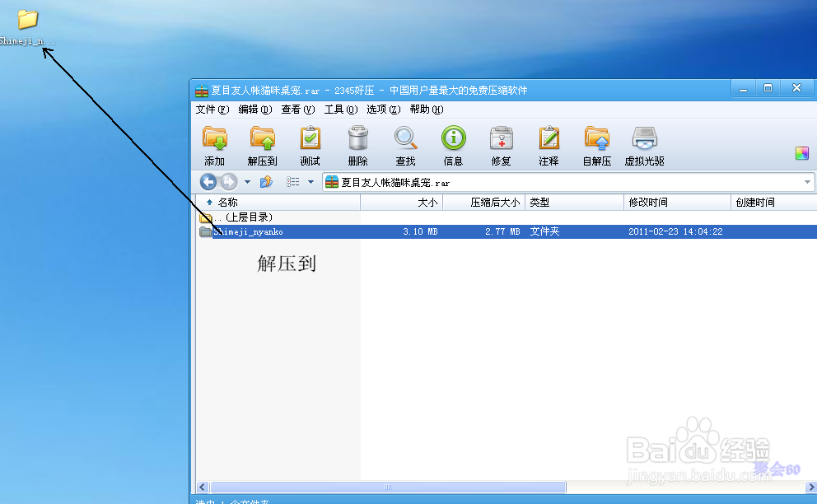Expand the navigation history dropdown arrow
The height and width of the screenshot is (504, 817).
tap(248, 182)
